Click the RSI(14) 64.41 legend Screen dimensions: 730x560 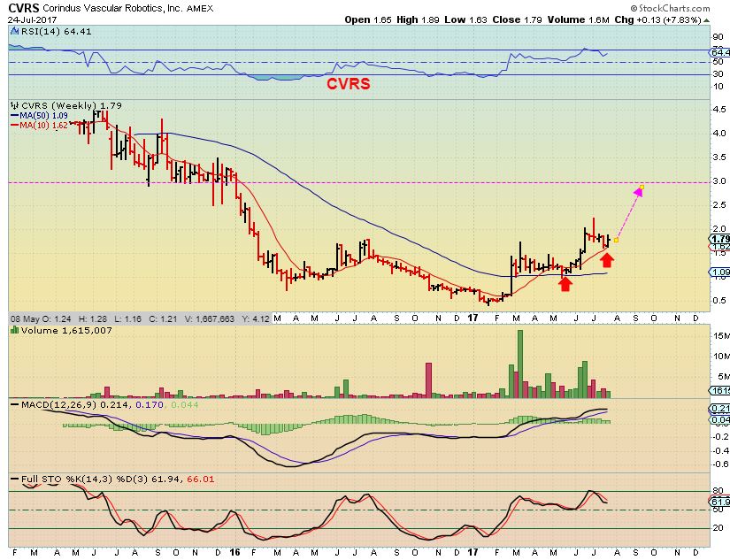point(56,32)
